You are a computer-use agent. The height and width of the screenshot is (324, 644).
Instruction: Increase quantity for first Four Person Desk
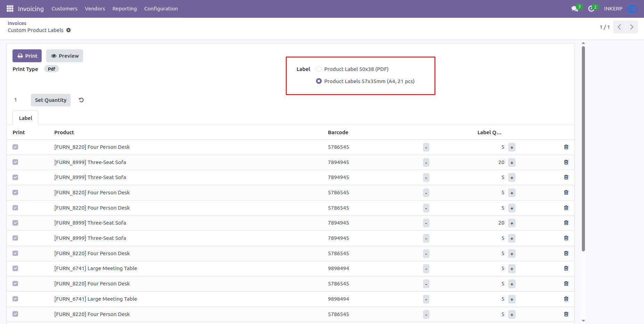512,147
